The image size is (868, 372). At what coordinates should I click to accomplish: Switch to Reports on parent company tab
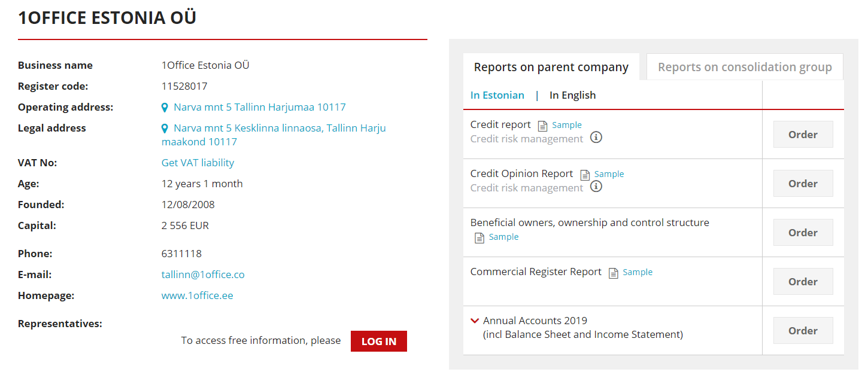(x=551, y=67)
